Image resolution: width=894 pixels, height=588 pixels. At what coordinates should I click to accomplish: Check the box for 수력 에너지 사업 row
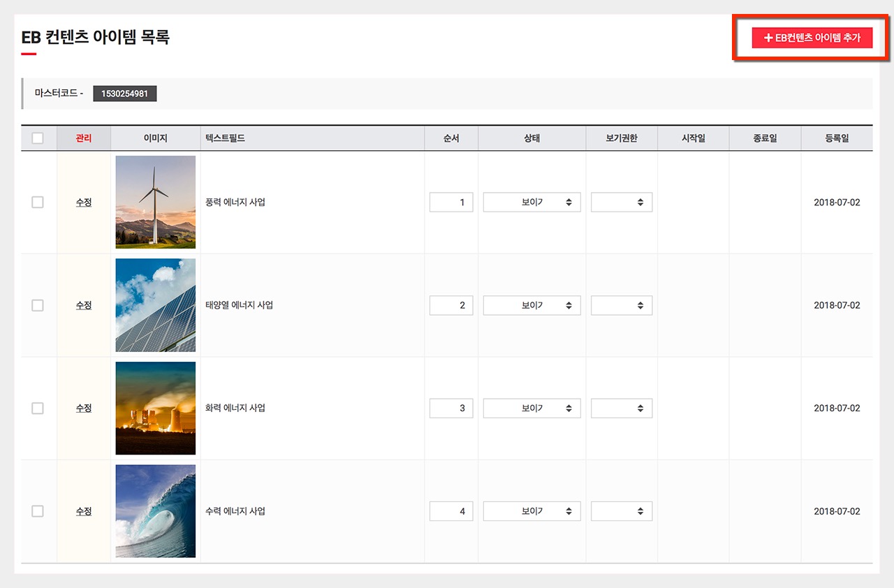point(38,511)
